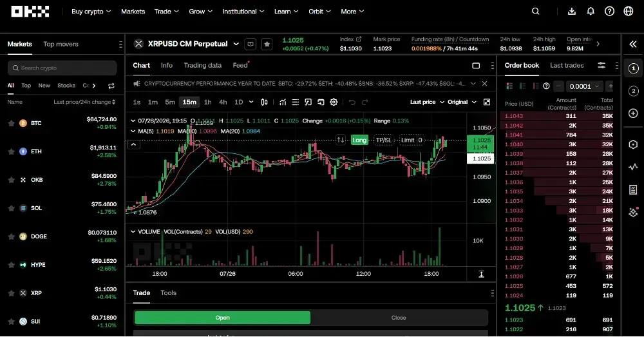Show both bids and asks view icon
Image resolution: width=644 pixels, height=337 pixels.
(509, 86)
